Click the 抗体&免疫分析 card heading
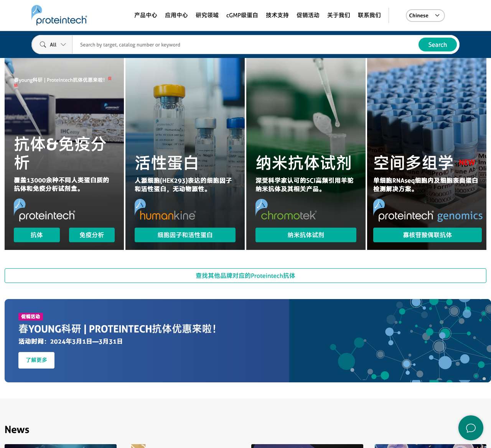Image resolution: width=491 pixels, height=448 pixels. (x=60, y=153)
